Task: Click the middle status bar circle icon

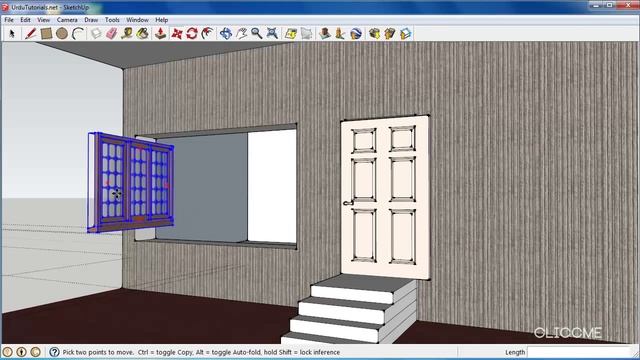Action: pyautogui.click(x=21, y=351)
